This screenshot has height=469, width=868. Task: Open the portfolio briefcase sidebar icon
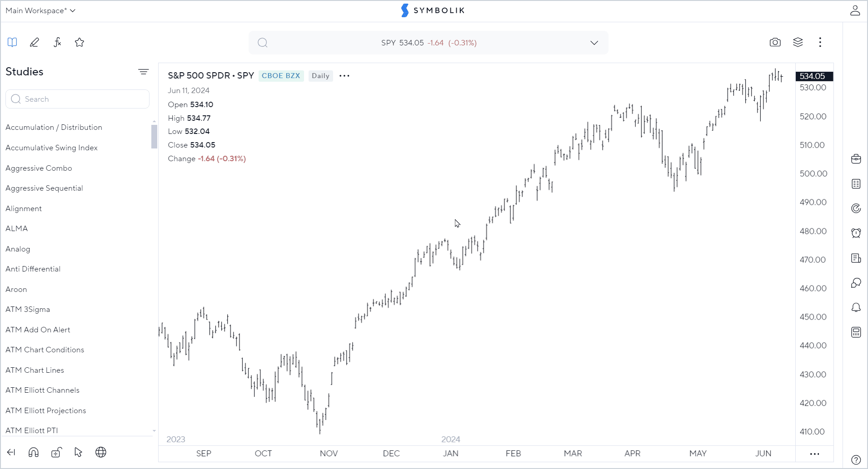pyautogui.click(x=856, y=159)
